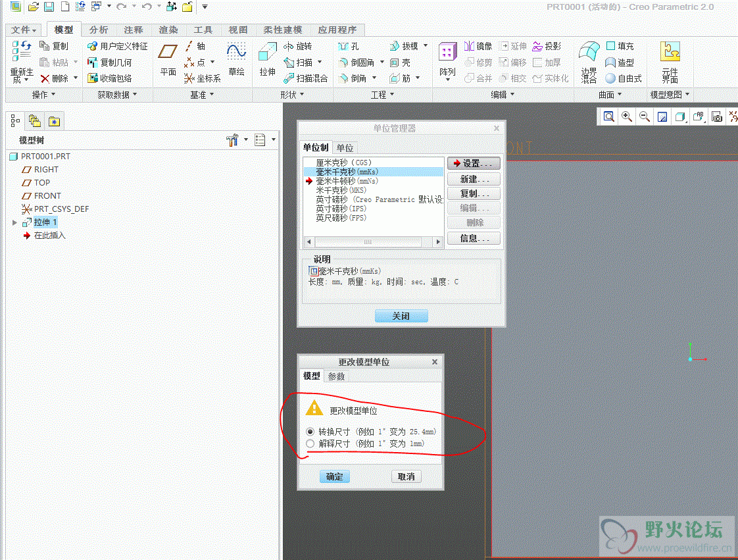Switch to the 单位 tab in 单位管理器
The height and width of the screenshot is (560, 738).
coord(345,148)
